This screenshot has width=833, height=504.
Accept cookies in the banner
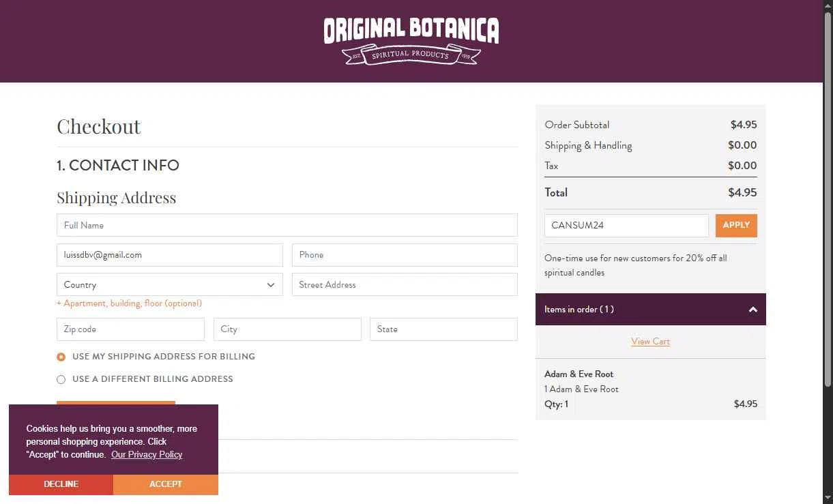click(166, 484)
